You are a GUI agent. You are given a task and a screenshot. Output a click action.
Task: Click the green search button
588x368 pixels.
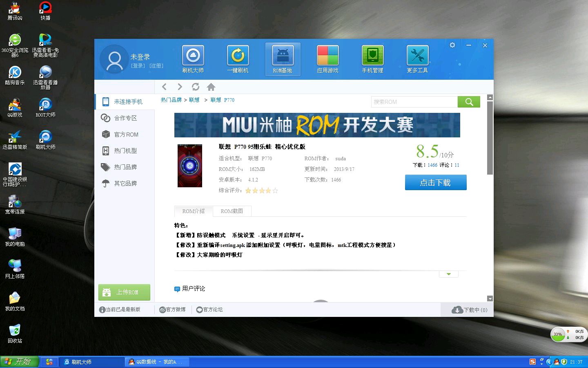pos(469,102)
